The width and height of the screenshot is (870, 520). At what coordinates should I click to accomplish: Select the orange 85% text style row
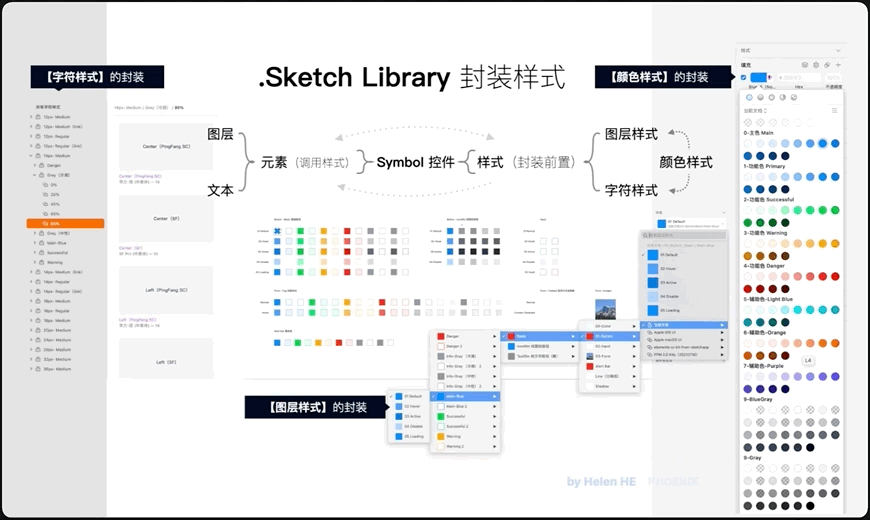pos(65,224)
